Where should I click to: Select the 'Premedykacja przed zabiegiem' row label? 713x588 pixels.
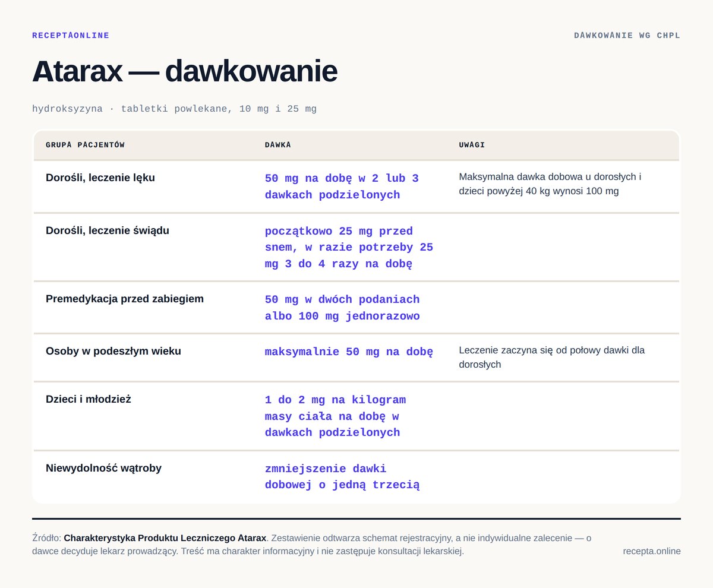[125, 299]
